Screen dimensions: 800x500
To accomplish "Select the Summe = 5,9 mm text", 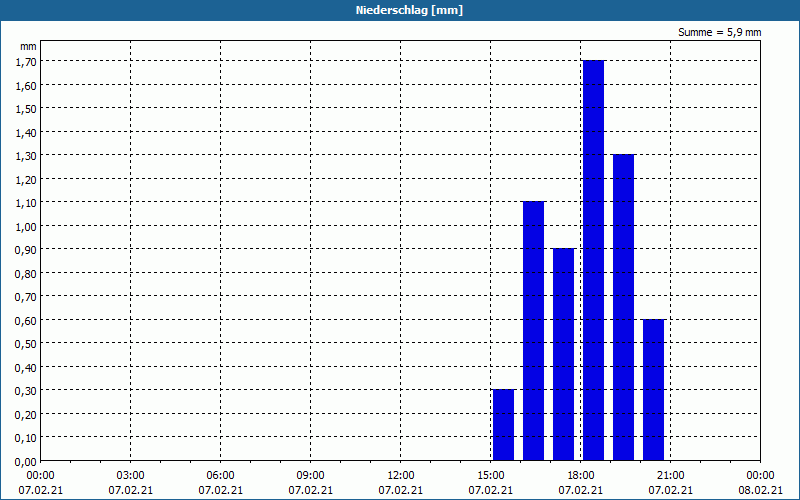I will [x=719, y=32].
